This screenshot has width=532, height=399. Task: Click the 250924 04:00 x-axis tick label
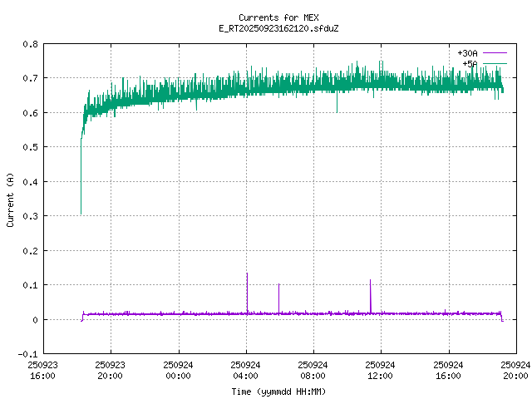pos(245,370)
